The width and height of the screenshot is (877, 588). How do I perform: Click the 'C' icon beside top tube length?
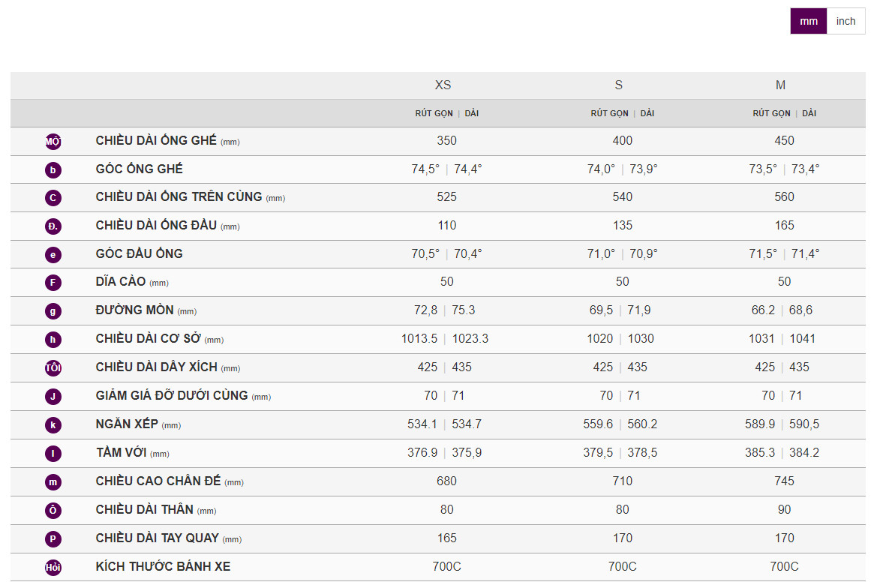point(53,198)
